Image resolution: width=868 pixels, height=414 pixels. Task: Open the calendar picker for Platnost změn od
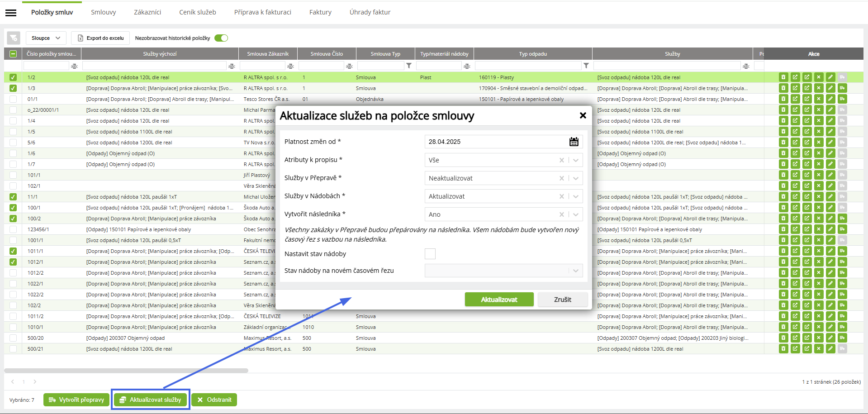tap(574, 142)
